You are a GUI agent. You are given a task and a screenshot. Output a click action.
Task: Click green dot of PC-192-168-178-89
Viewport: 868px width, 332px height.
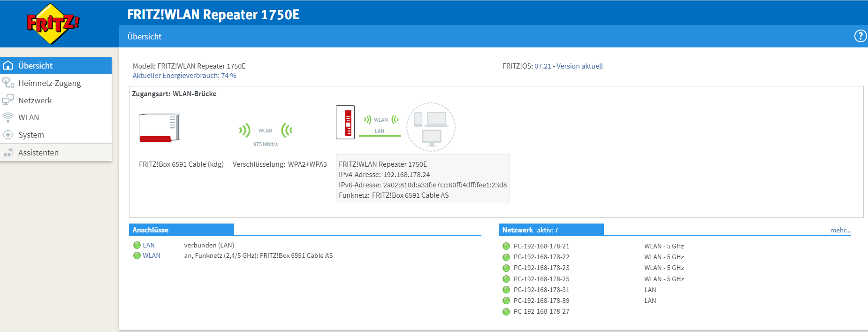506,301
